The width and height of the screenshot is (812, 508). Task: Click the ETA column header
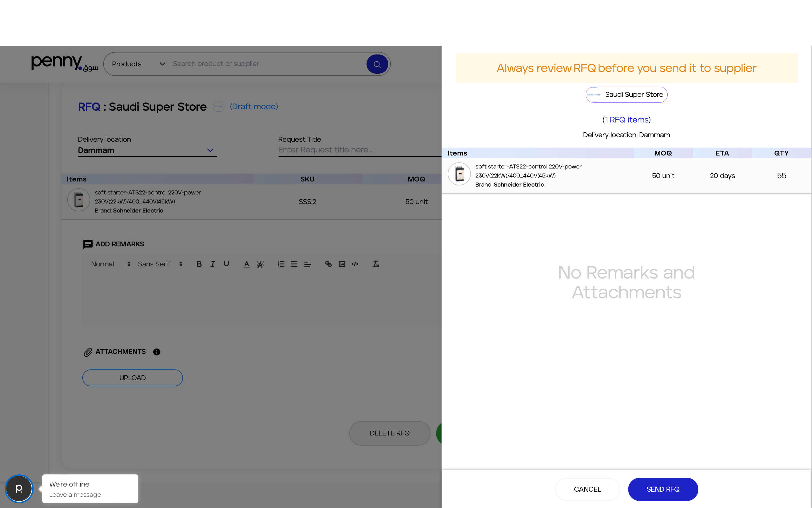pyautogui.click(x=722, y=153)
